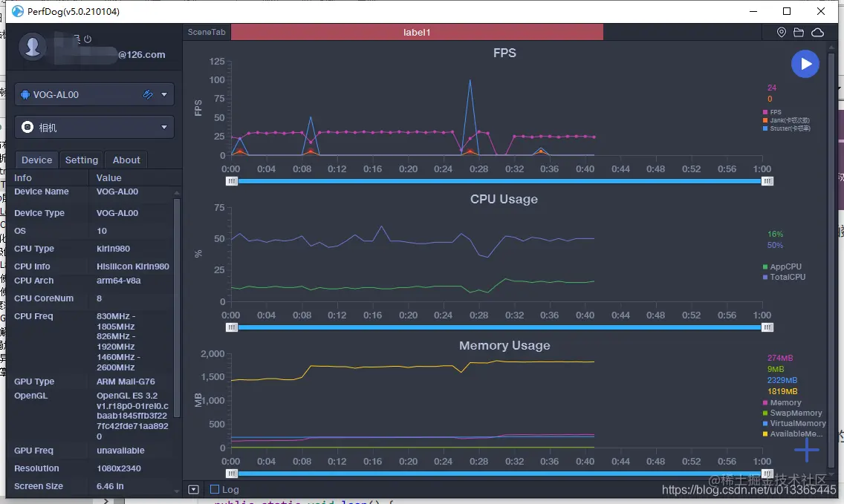Click the 50% TotalCPU reading
The height and width of the screenshot is (504, 844).
point(775,245)
